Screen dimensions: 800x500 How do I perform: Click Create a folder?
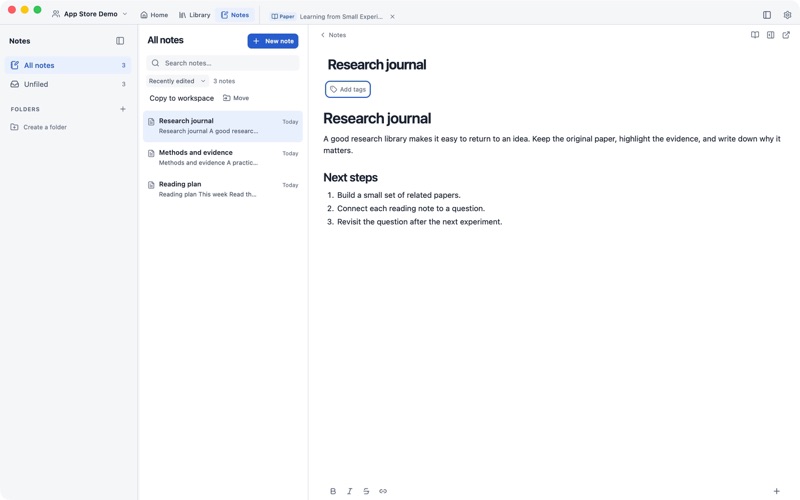click(39, 127)
